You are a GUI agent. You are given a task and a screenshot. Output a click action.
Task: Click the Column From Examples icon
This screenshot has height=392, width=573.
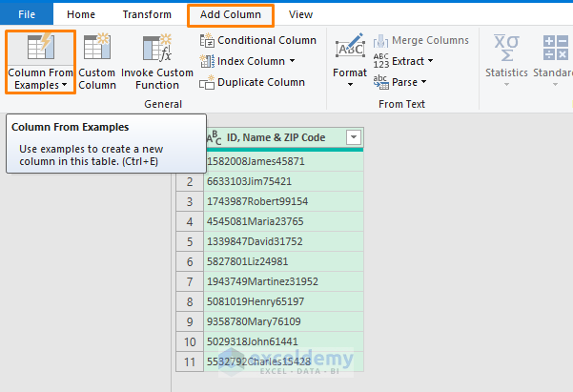coord(39,49)
